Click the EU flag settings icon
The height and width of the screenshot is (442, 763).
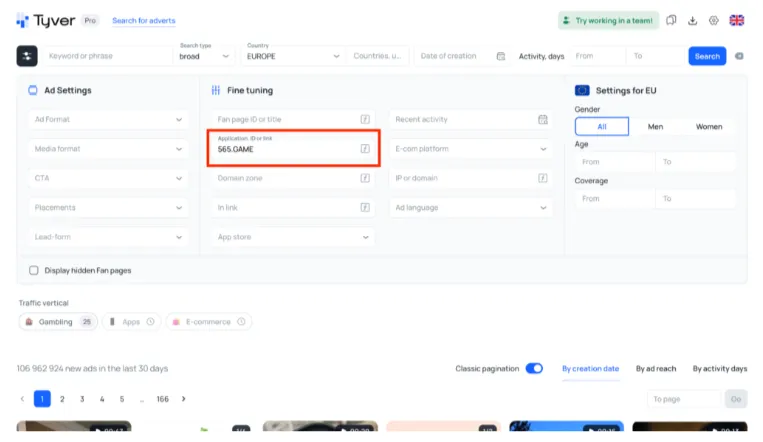coord(582,91)
